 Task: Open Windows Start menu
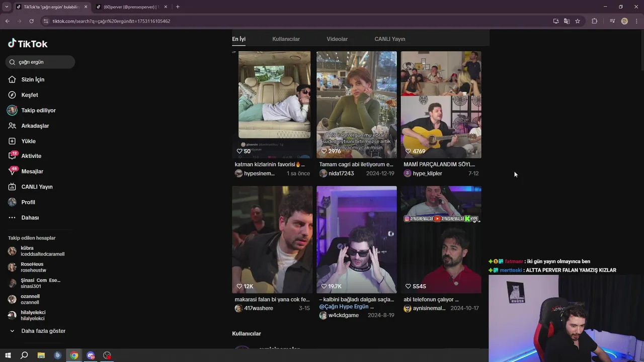point(8,355)
